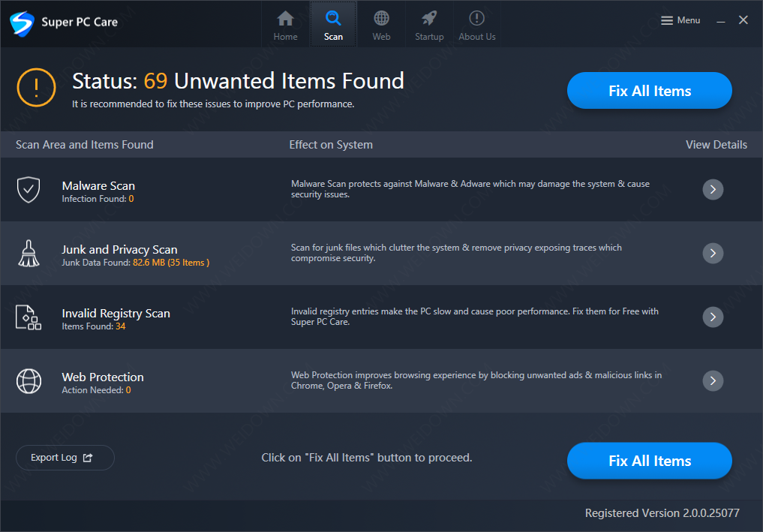Click the Super PC Care logo icon
Screen dimensions: 763x532
coord(22,23)
